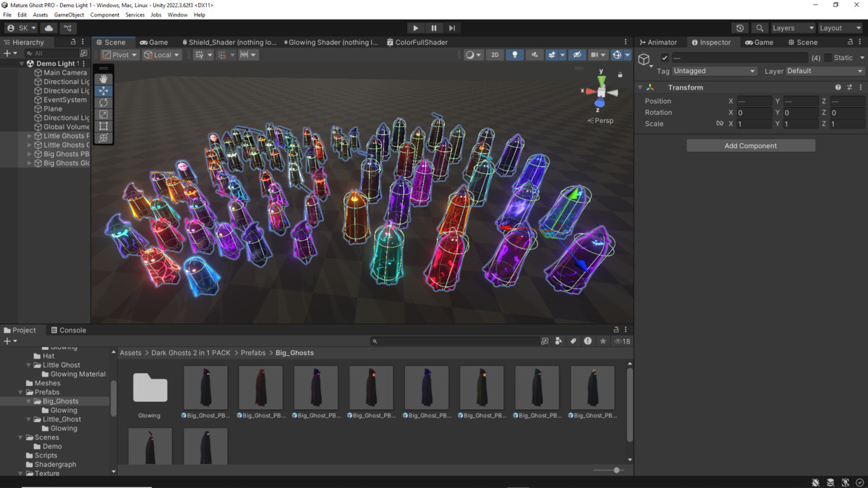Toggle scene lighting with the lightbulb icon
868x488 pixels.
click(x=514, y=55)
